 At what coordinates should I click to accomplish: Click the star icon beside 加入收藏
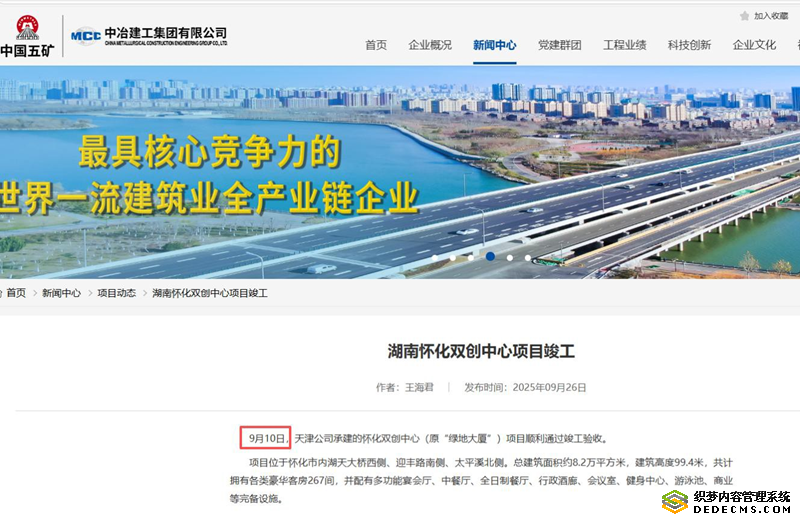(744, 16)
